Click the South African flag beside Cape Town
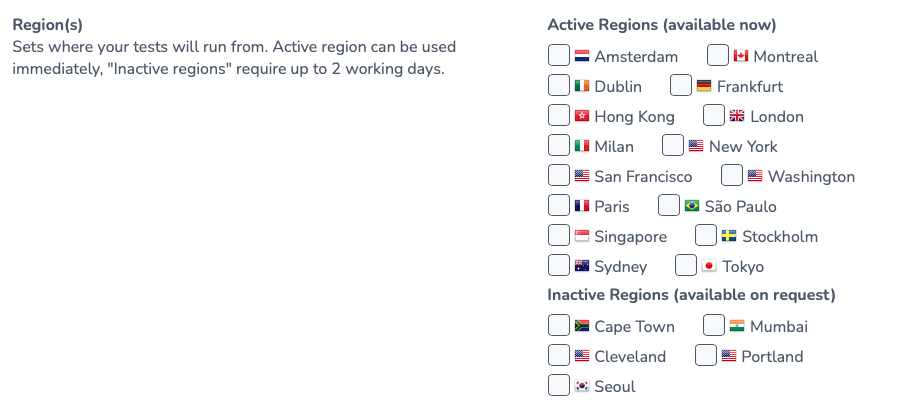The image size is (907, 403). [x=581, y=326]
